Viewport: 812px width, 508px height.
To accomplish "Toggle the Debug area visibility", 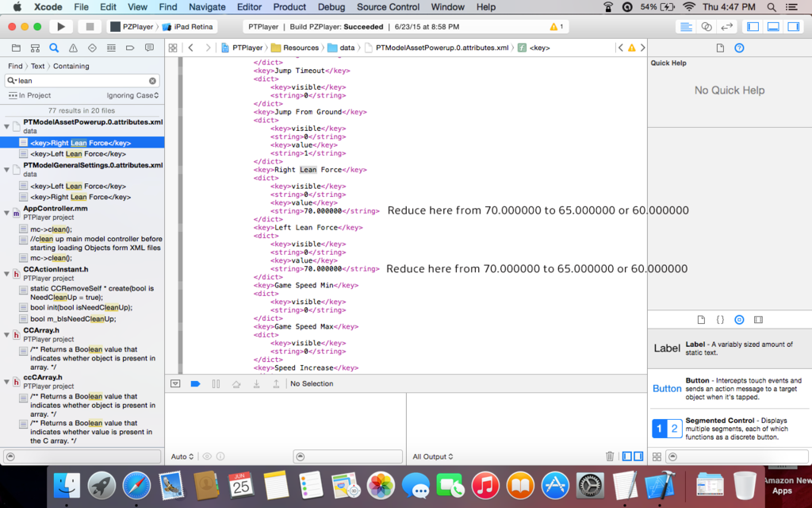I will point(773,26).
